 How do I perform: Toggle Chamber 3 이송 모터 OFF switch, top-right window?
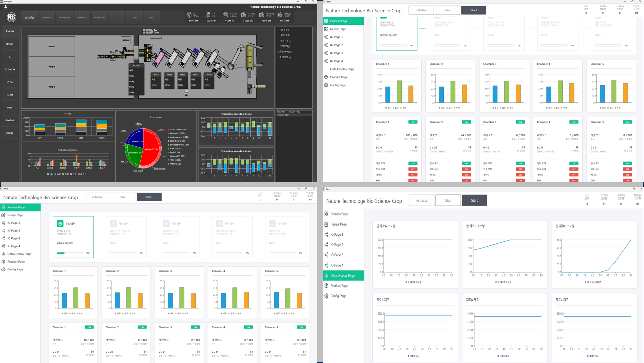point(520,169)
